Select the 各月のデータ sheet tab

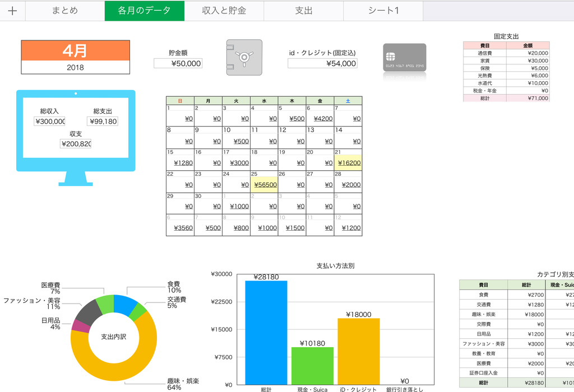click(x=144, y=11)
